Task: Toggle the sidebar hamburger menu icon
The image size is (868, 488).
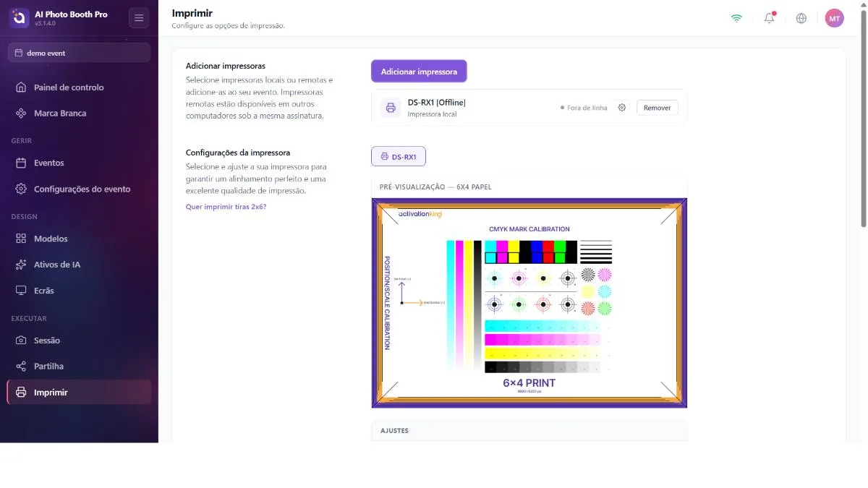Action: click(139, 18)
